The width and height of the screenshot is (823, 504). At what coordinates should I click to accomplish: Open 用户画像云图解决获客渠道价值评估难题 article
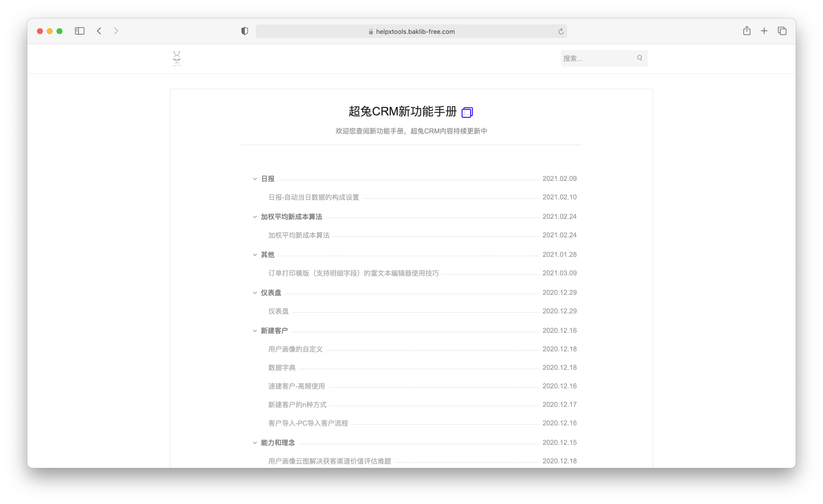[329, 461]
